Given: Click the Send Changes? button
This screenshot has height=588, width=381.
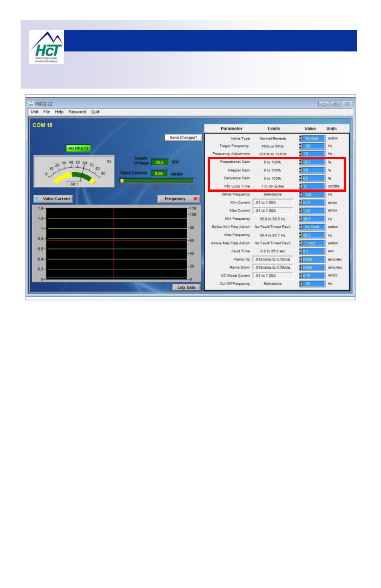Looking at the screenshot, I should coord(183,138).
